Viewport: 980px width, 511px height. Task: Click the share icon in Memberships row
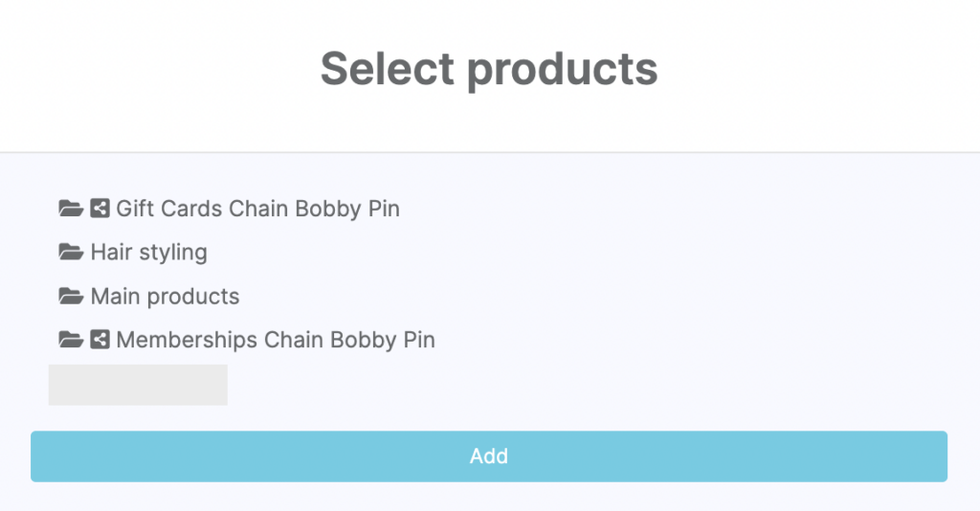[x=100, y=340]
